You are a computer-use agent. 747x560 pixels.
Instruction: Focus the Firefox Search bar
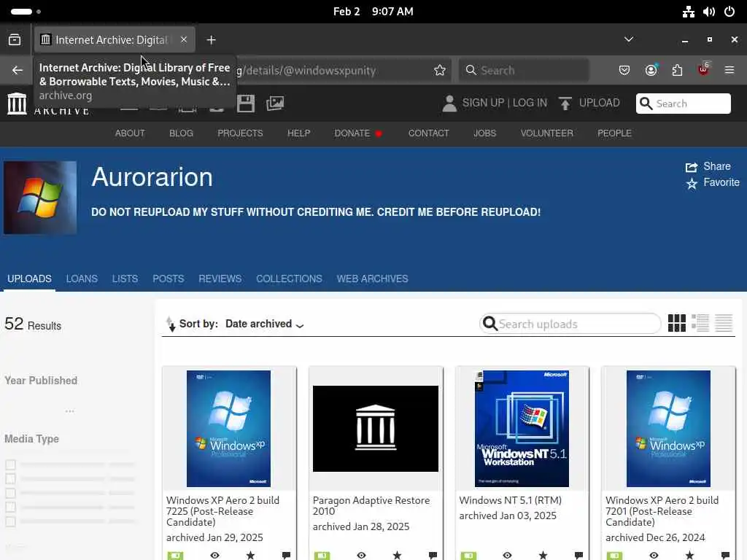(524, 71)
